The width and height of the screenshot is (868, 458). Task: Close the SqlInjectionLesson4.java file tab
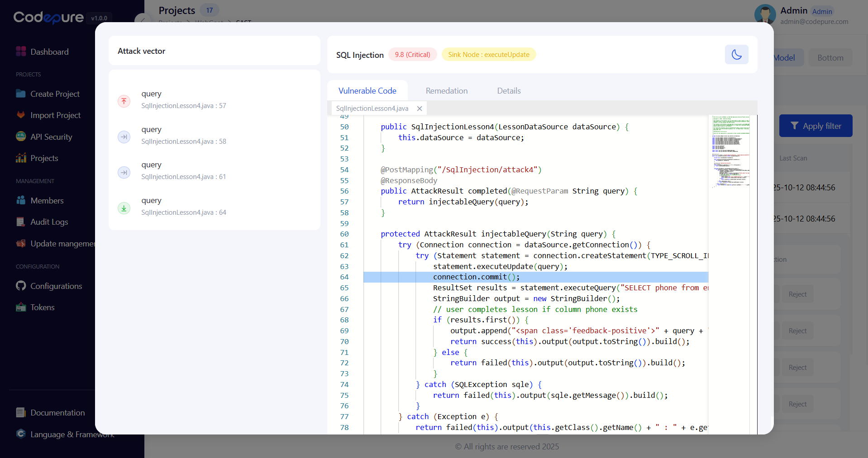pyautogui.click(x=420, y=109)
